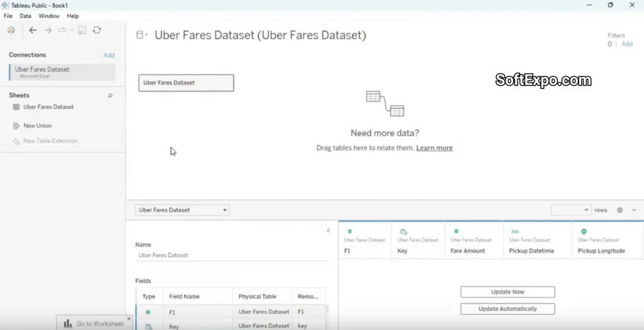644x330 pixels.
Task: Click the Fare Amount number type icon
Action: (456, 231)
